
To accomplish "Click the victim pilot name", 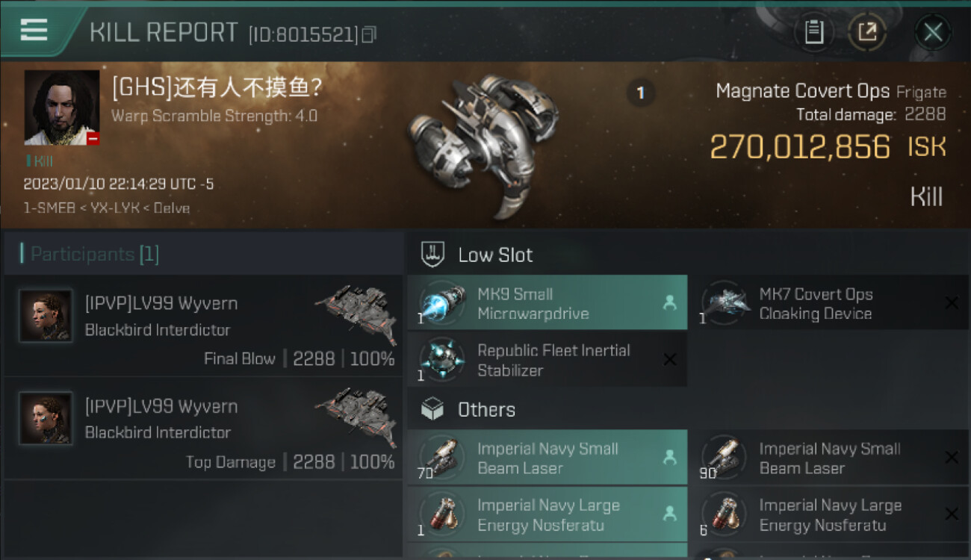I will [217, 89].
